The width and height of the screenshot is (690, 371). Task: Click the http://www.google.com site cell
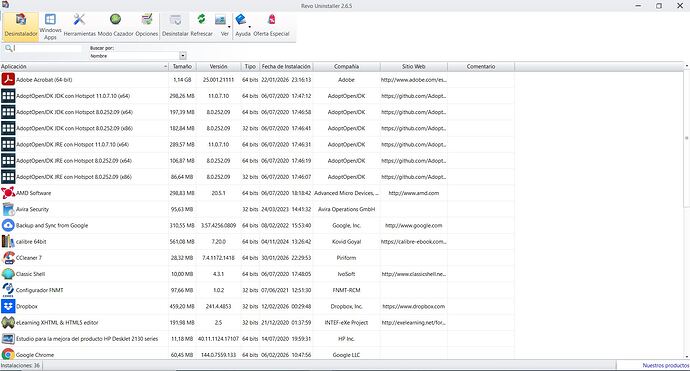pyautogui.click(x=414, y=225)
